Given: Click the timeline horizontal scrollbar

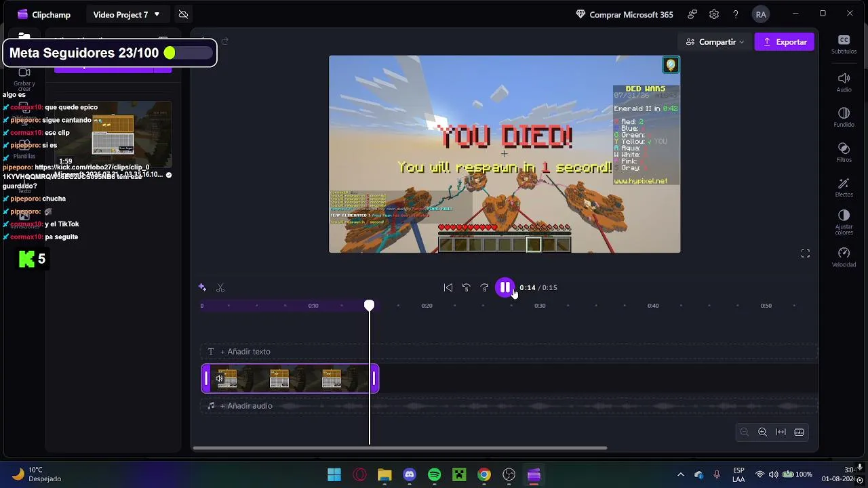Looking at the screenshot, I should (x=400, y=448).
